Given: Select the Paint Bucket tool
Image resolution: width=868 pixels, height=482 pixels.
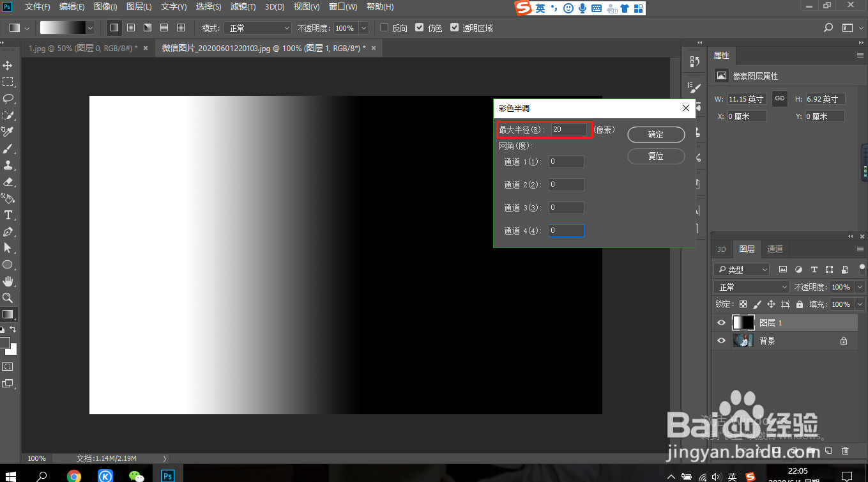Looking at the screenshot, I should 8,198.
